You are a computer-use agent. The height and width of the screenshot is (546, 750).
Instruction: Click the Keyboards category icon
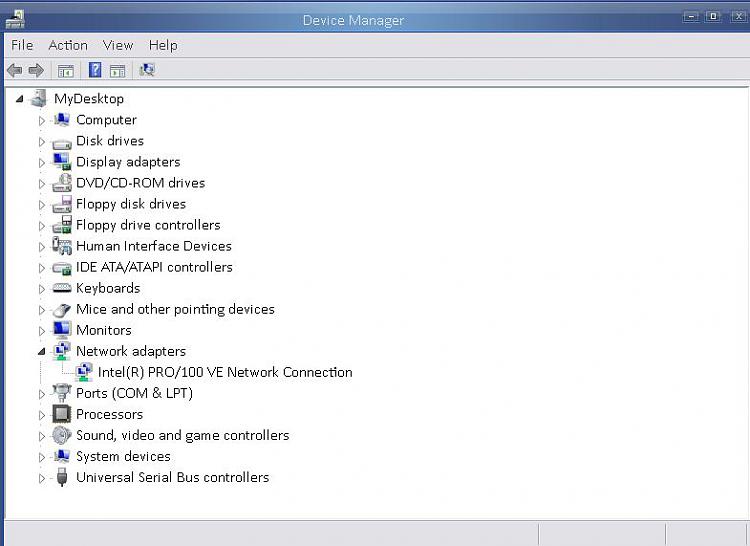click(x=62, y=288)
